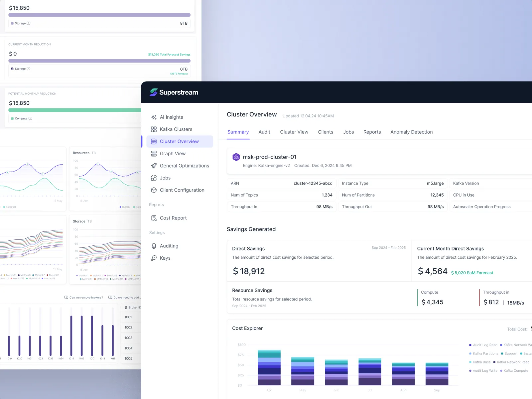This screenshot has width=532, height=399.
Task: Click the Cost Report document icon
Action: 154,218
